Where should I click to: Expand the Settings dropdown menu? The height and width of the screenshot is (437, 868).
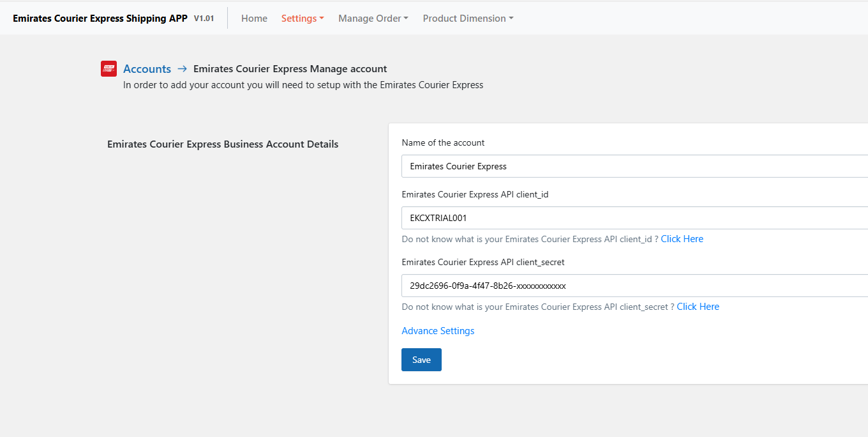point(303,19)
